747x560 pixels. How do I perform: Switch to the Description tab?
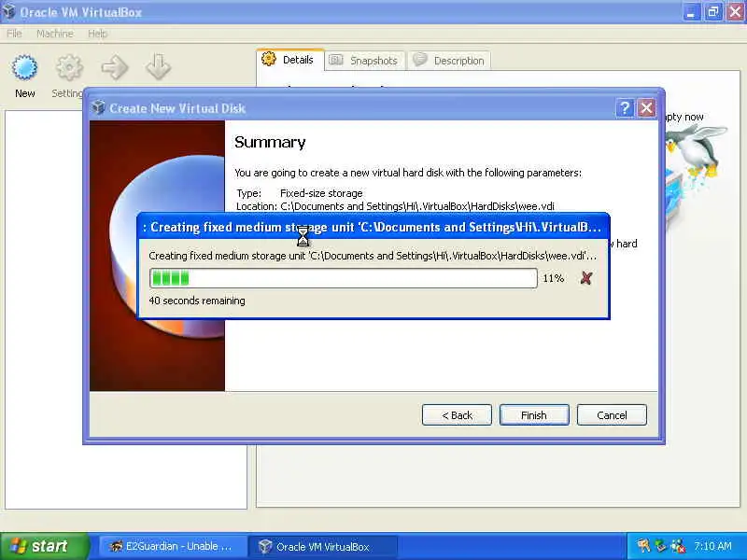(x=449, y=61)
